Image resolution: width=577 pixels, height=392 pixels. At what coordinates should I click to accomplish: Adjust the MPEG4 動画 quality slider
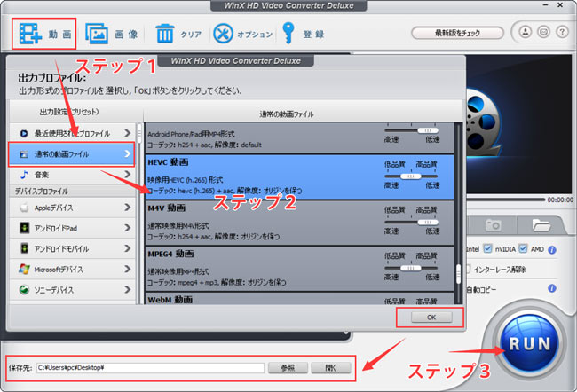[411, 268]
